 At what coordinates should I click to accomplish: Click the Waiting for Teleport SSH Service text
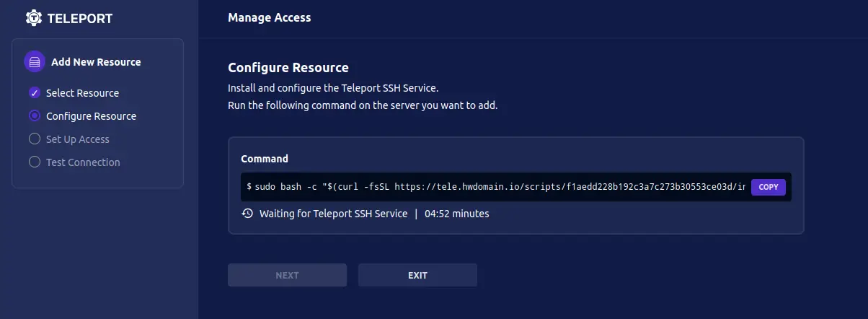coord(333,214)
